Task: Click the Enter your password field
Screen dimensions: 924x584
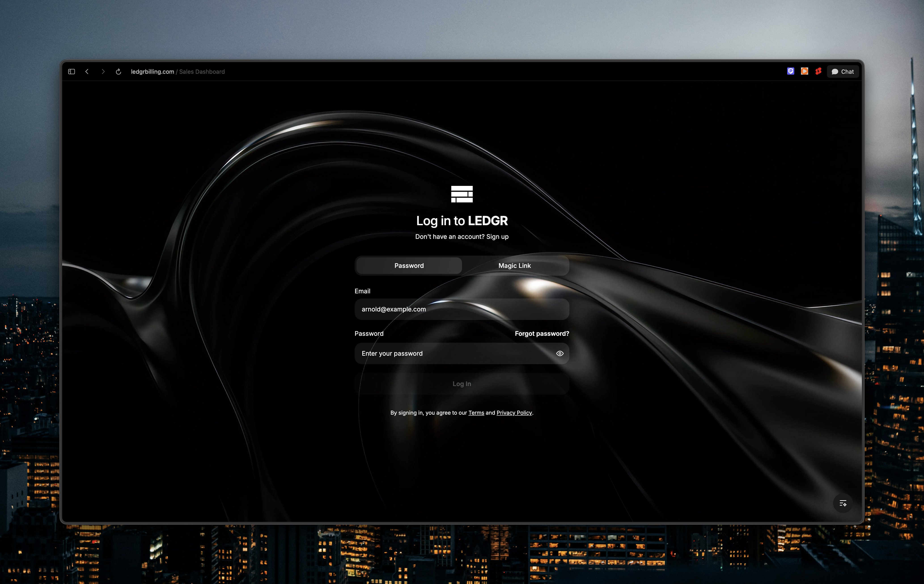Action: [x=453, y=353]
